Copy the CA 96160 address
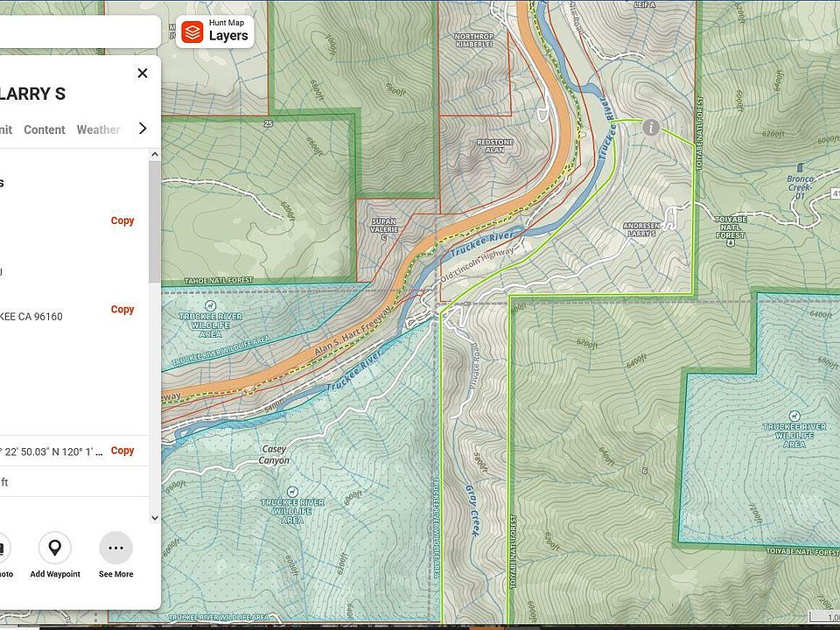 pos(122,309)
